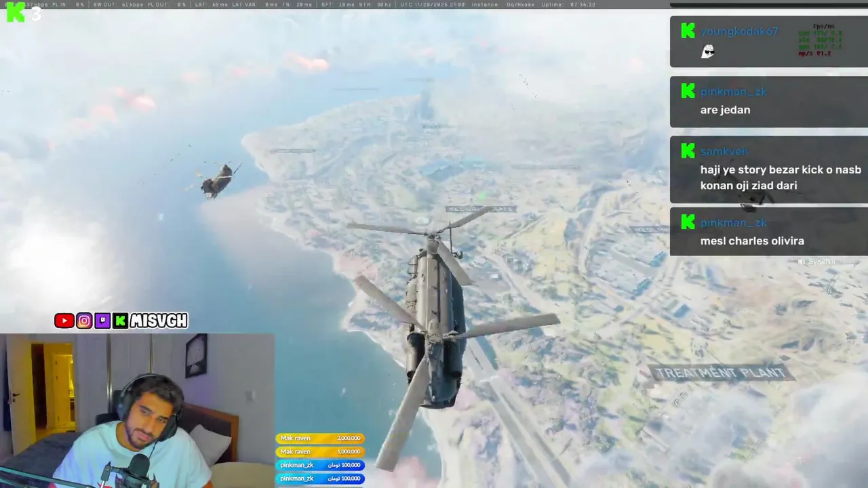
Task: Click the TREATMENT PLANT map label
Action: pos(720,373)
